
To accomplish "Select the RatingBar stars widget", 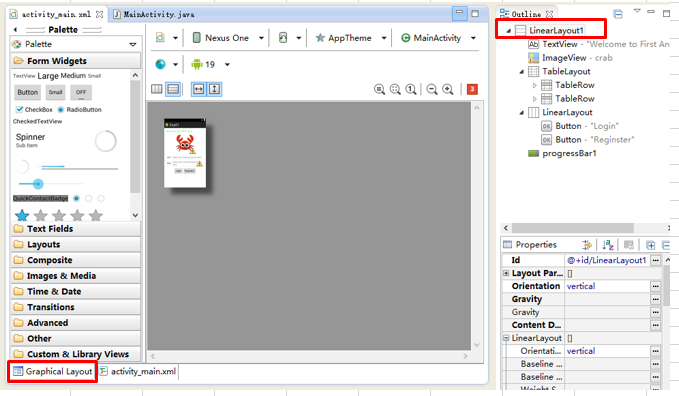I will coord(59,215).
